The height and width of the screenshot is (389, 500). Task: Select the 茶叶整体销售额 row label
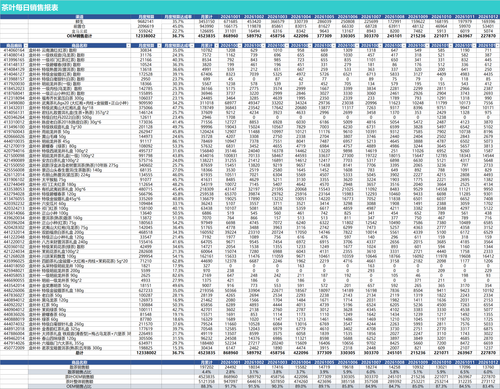click(79, 382)
